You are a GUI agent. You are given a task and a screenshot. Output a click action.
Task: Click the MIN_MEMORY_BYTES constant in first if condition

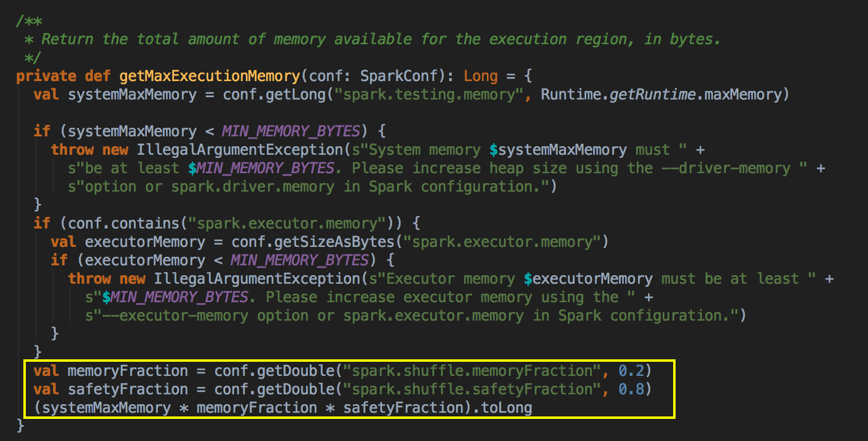click(291, 131)
